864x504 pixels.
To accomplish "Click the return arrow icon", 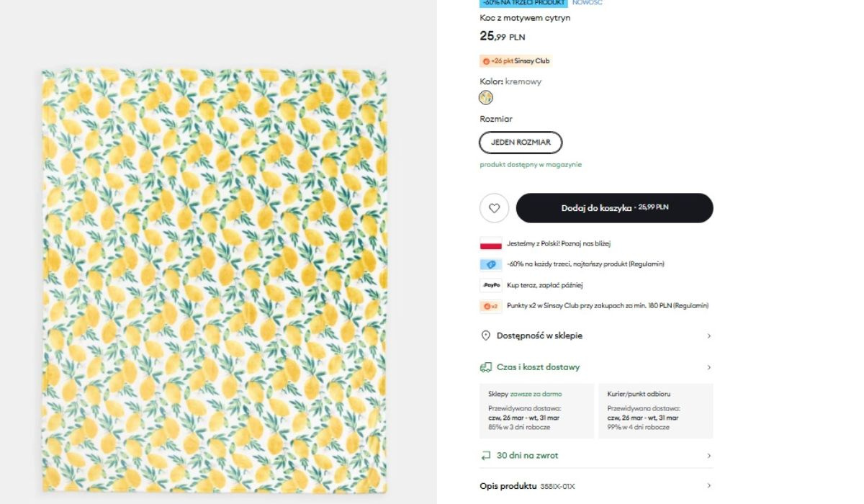I will [x=485, y=456].
